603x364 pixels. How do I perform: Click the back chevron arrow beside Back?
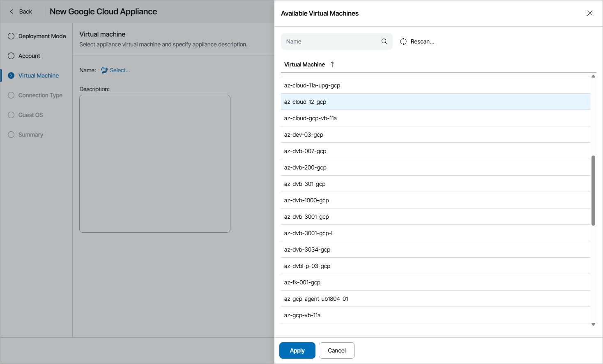point(11,11)
